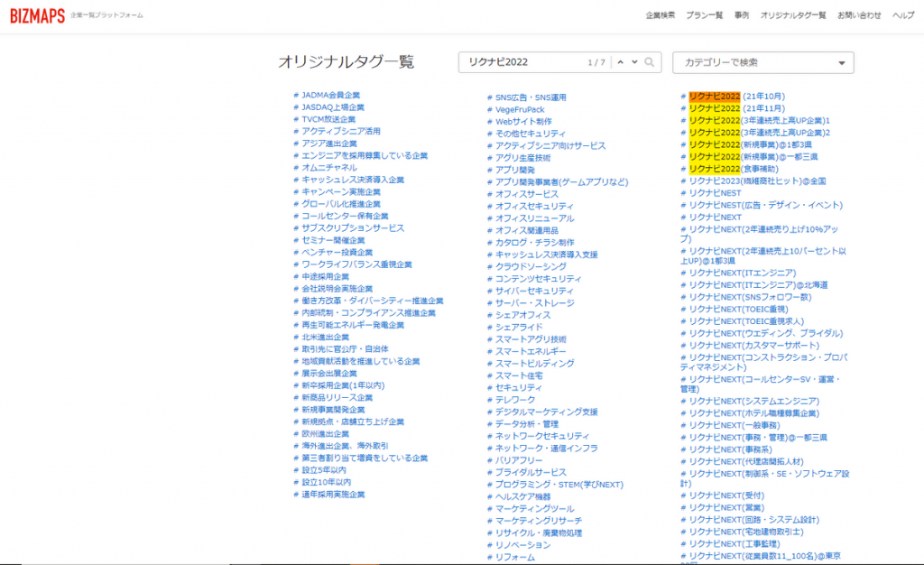This screenshot has height=565, width=924.
Task: Open the JASDAQ上場企業 tag
Action: coord(333,107)
